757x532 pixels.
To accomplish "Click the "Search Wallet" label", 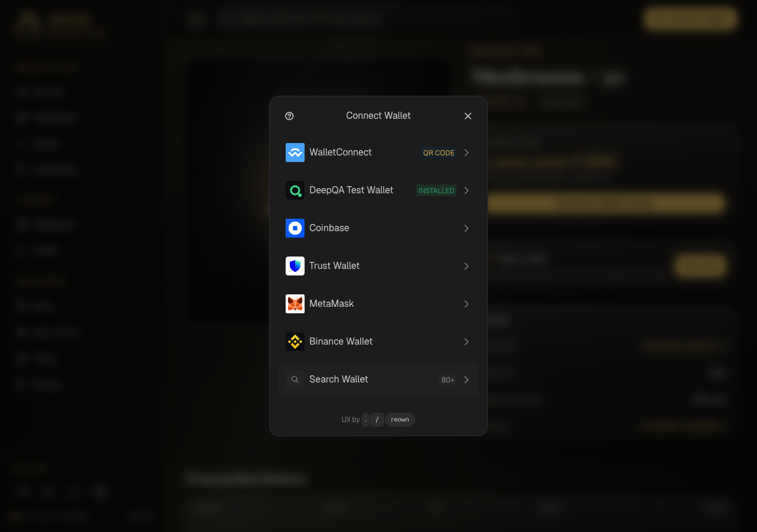I will coord(339,379).
